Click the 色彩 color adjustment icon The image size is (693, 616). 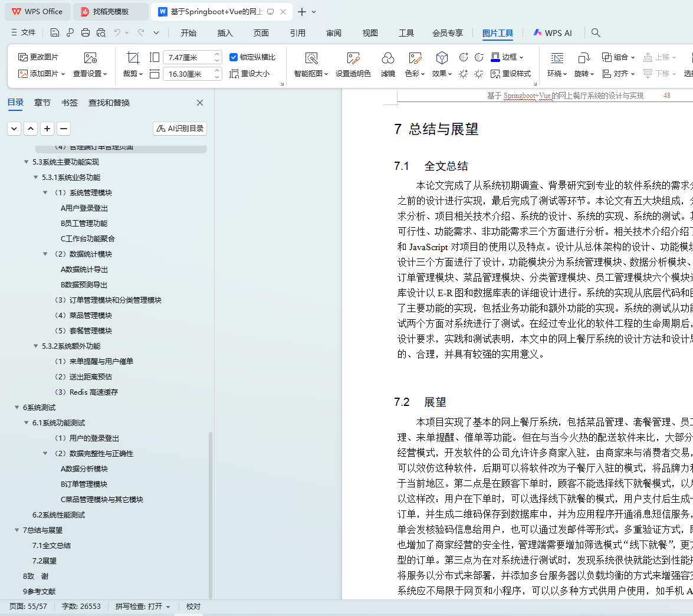click(415, 58)
